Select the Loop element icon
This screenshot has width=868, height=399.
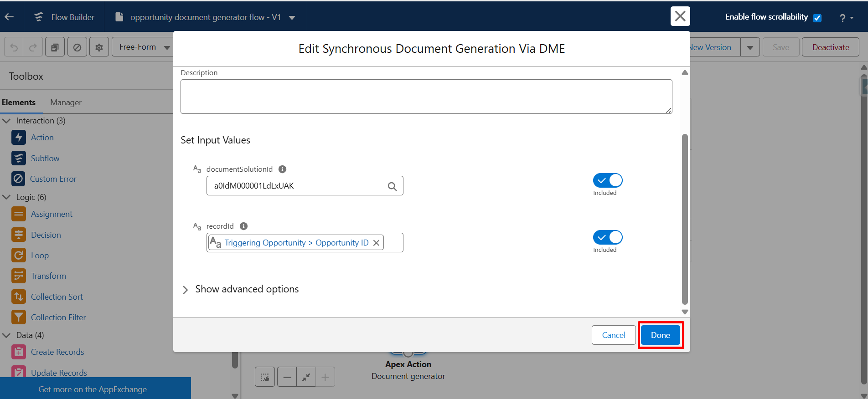pyautogui.click(x=19, y=256)
